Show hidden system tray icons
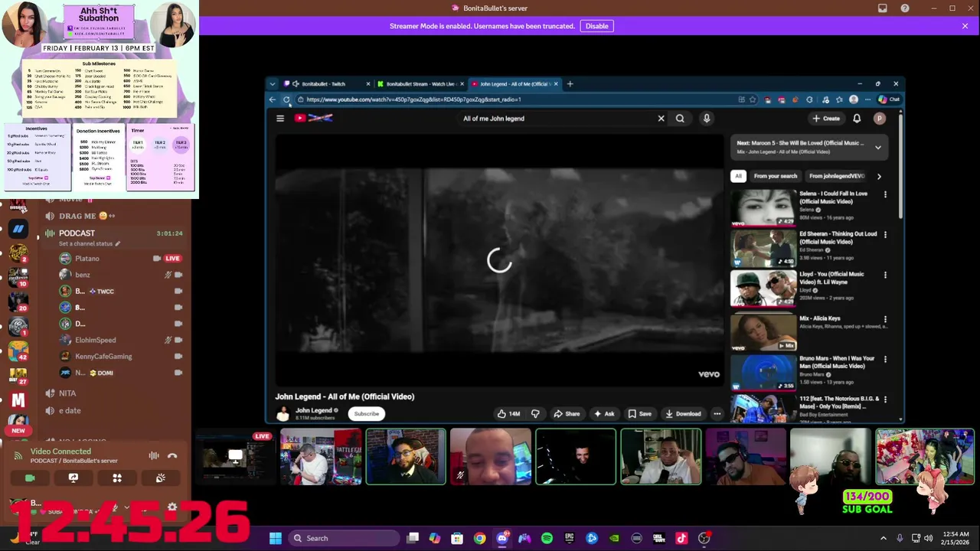 (884, 538)
